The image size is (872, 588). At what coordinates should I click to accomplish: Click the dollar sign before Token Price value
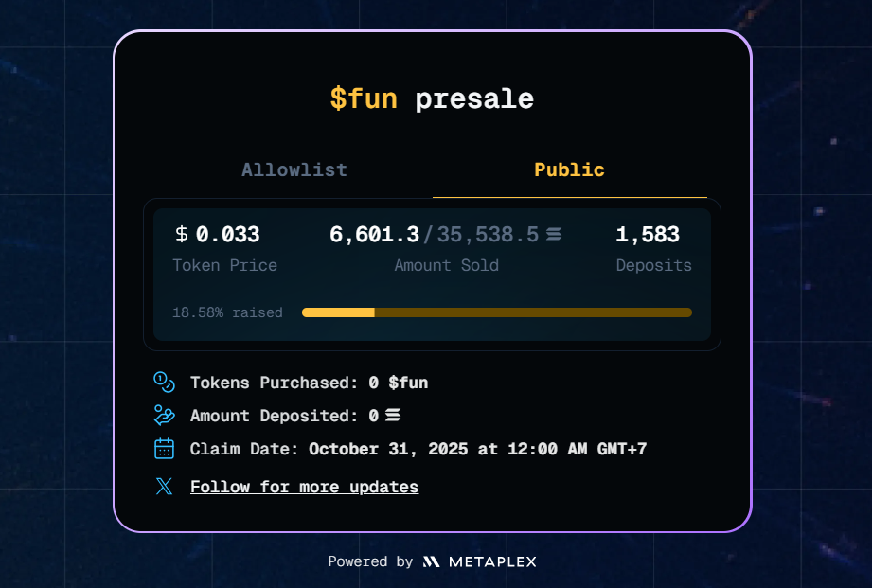point(182,234)
